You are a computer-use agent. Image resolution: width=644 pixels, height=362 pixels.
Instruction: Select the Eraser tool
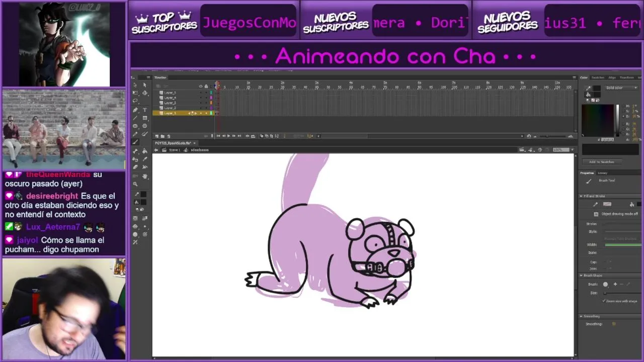coord(135,167)
